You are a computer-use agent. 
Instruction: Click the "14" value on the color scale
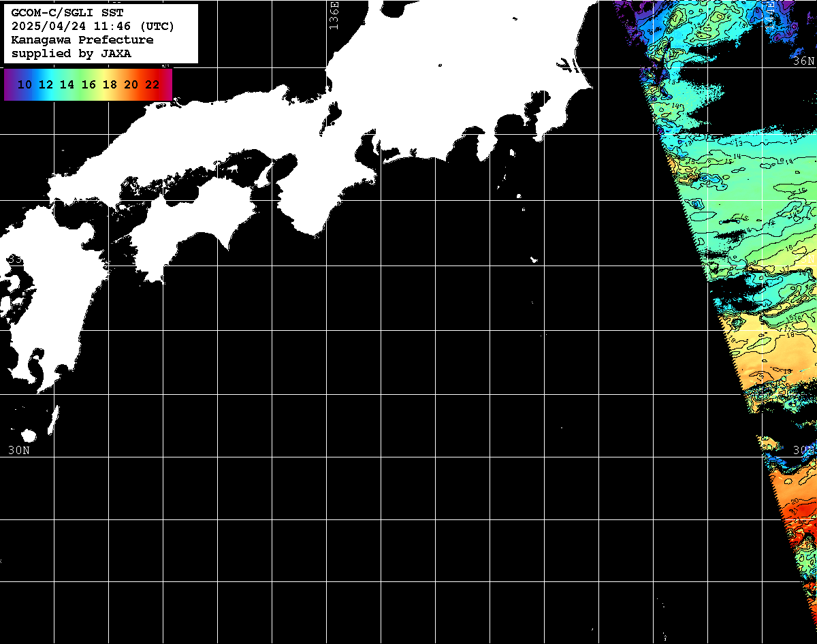pyautogui.click(x=67, y=85)
